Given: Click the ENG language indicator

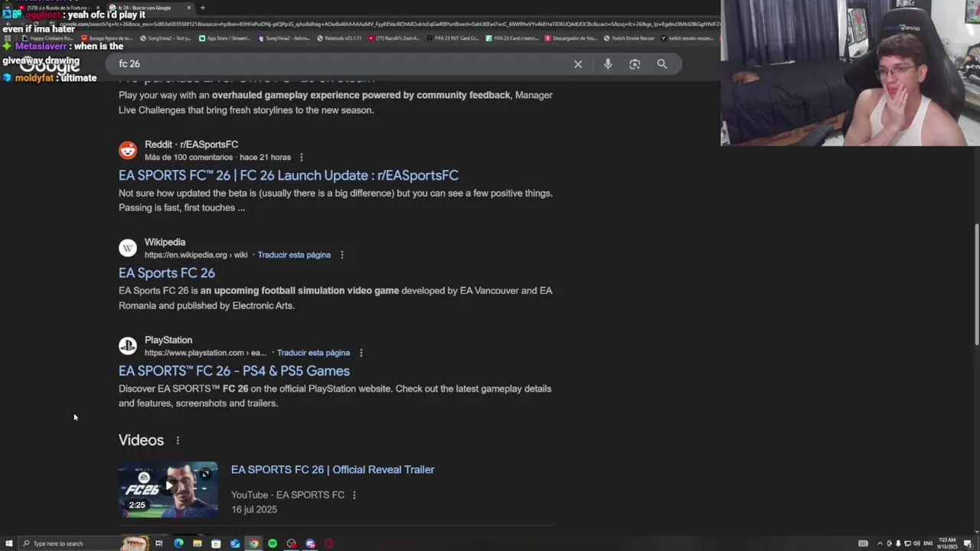Looking at the screenshot, I should coord(929,543).
